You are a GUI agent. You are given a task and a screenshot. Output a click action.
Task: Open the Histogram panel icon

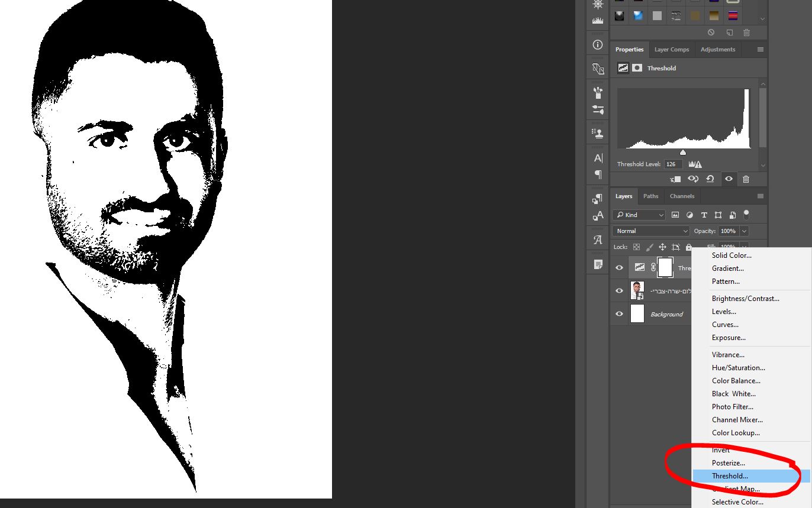tap(598, 21)
